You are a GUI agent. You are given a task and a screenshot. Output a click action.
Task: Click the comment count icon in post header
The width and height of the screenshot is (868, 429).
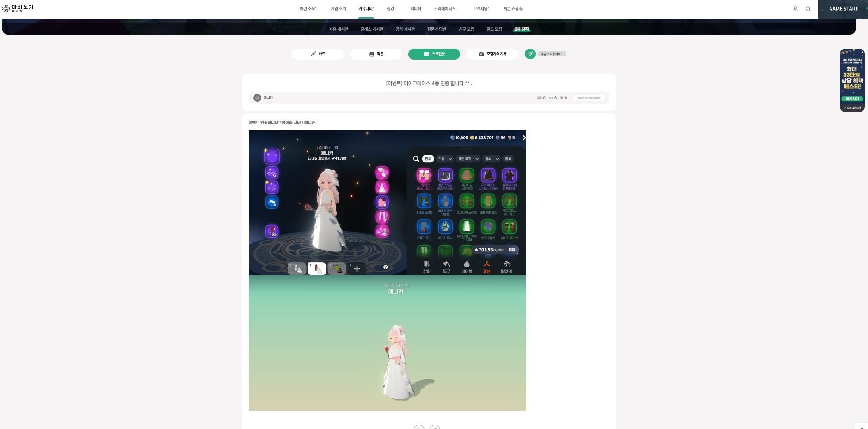coord(539,98)
